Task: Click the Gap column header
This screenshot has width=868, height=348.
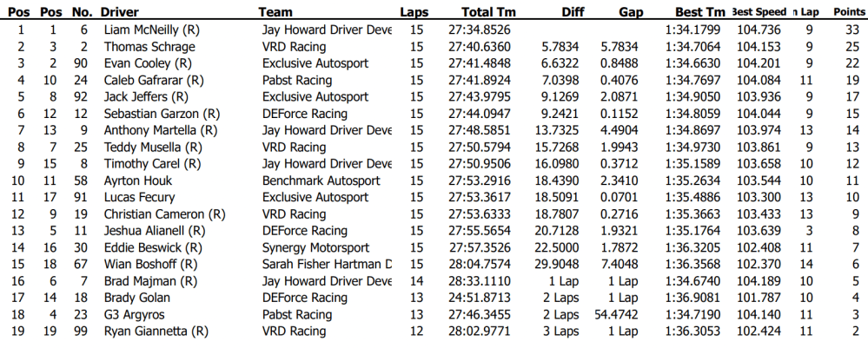Action: [x=631, y=13]
